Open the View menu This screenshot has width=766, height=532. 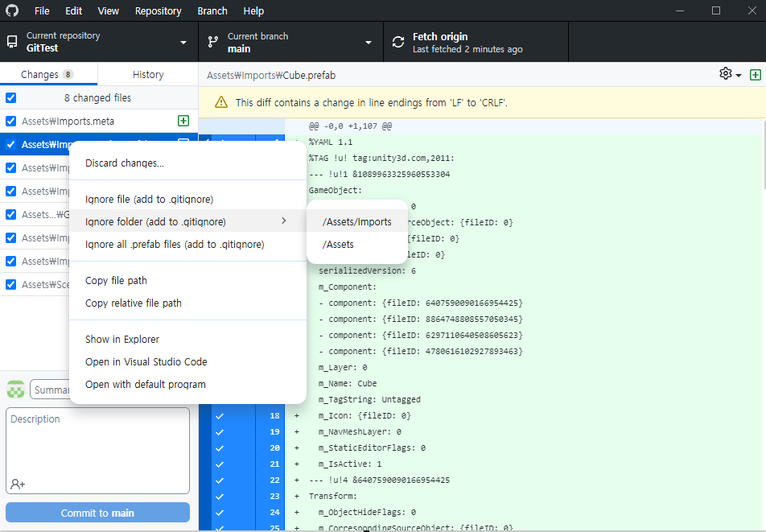point(108,10)
